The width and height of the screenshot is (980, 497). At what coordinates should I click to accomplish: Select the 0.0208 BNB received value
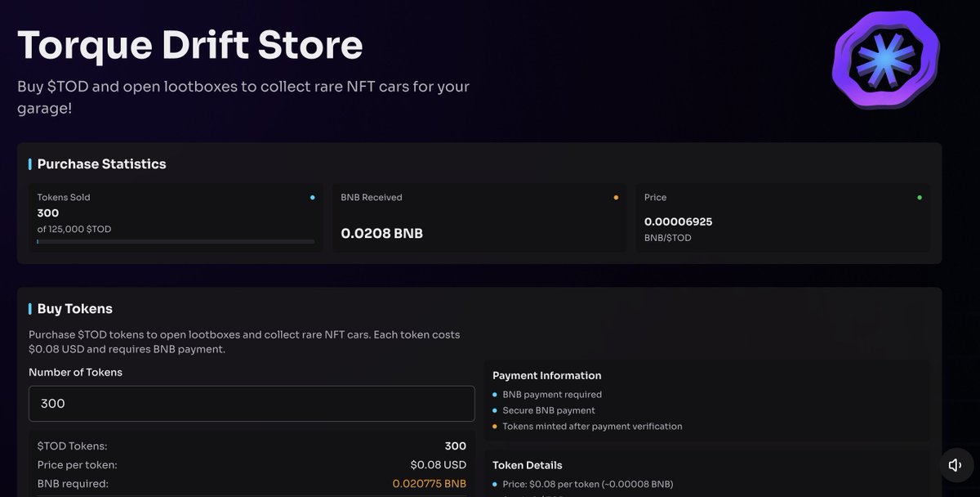(x=381, y=234)
